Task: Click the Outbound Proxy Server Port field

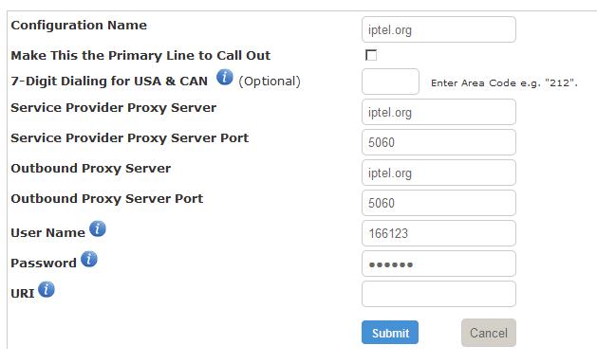Action: coord(438,203)
